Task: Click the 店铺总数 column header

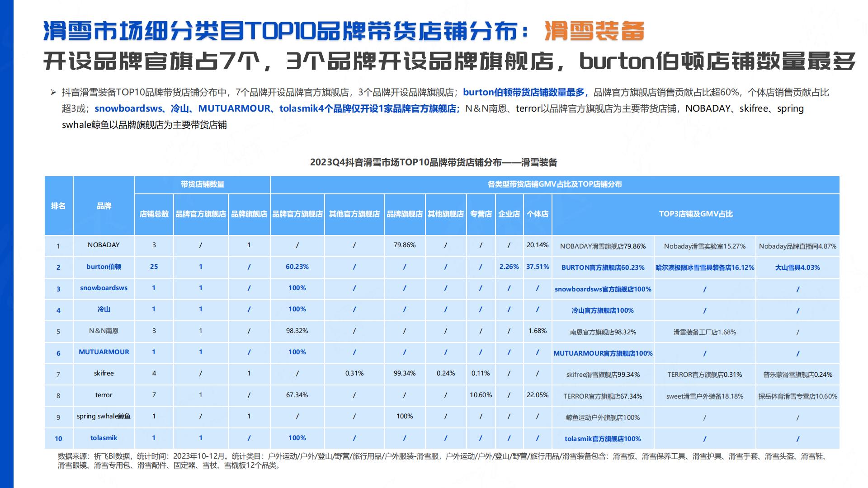Action: pos(154,214)
